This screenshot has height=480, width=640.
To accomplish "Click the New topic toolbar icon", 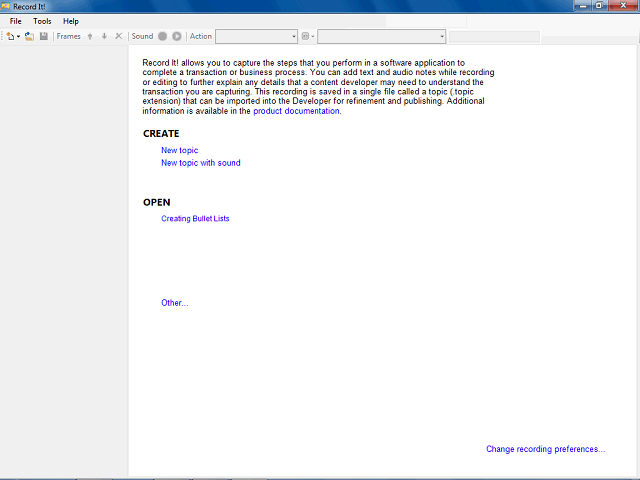I will tap(10, 36).
